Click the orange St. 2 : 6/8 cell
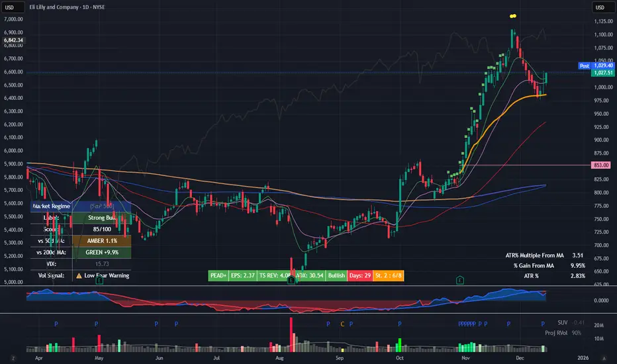This screenshot has width=617, height=364. 389,275
